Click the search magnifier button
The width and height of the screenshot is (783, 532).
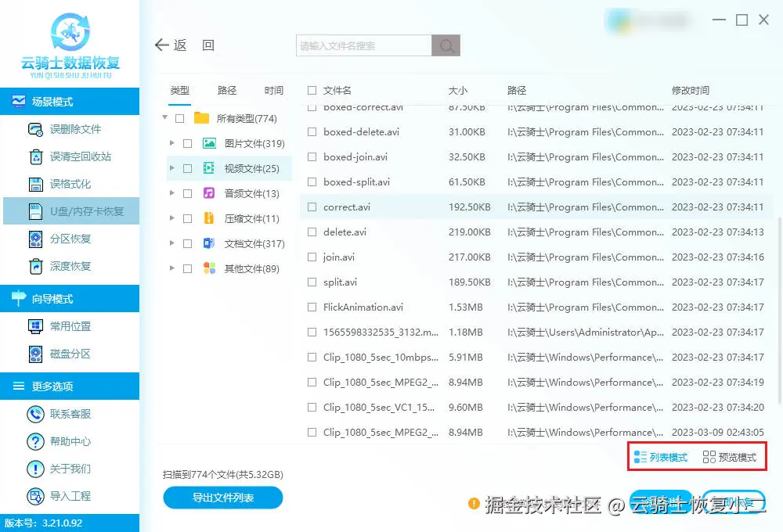coord(446,45)
